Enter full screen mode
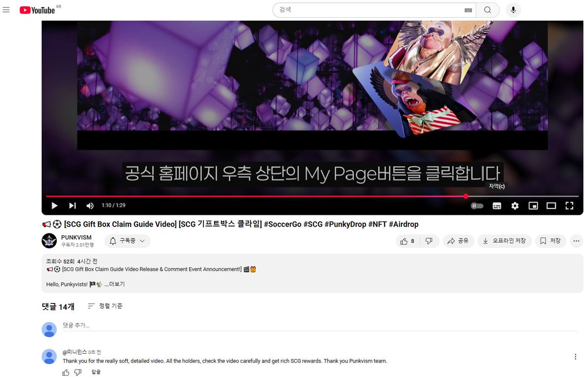This screenshot has width=588, height=383. [569, 206]
